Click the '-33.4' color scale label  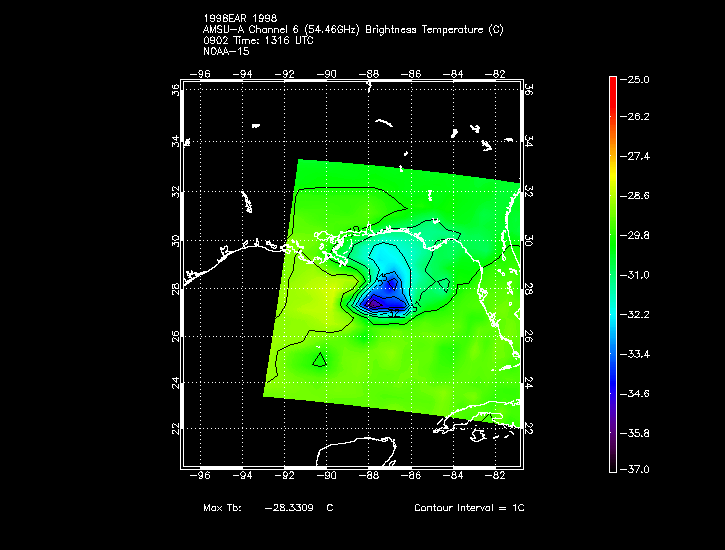coord(634,354)
